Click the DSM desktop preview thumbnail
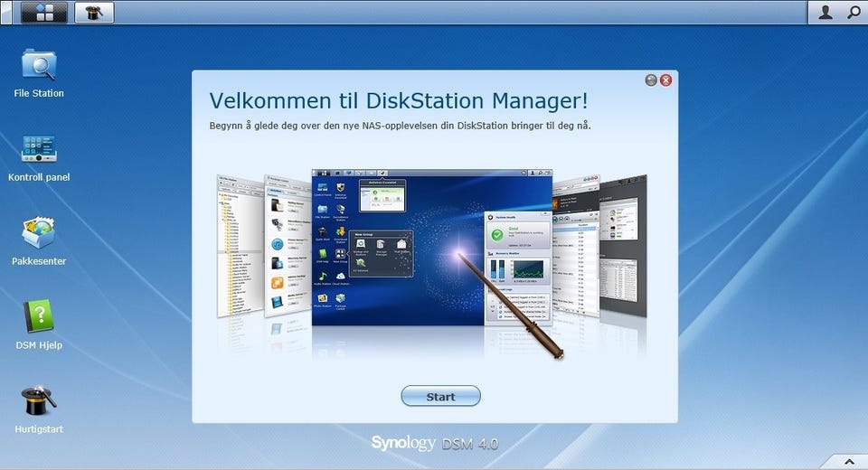This screenshot has height=470, width=868. (x=432, y=248)
